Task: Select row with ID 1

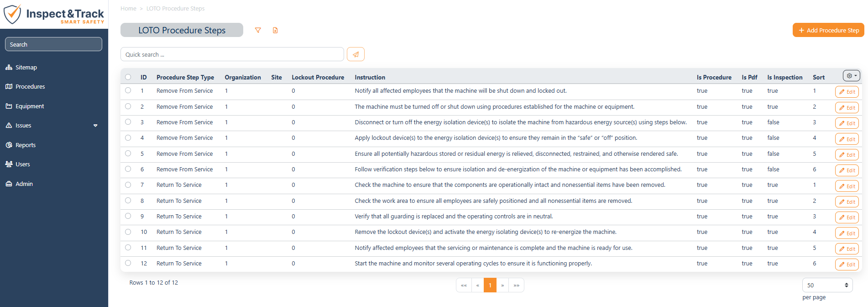Action: tap(128, 90)
